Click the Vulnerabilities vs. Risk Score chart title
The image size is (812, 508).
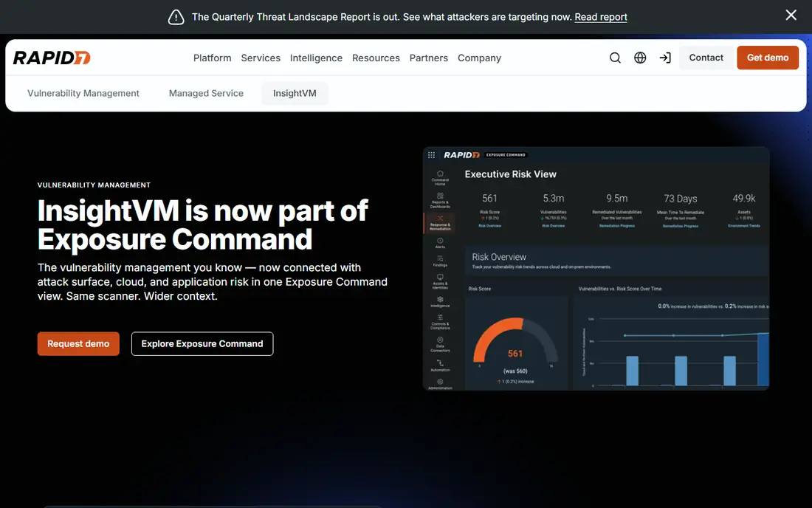coord(619,289)
